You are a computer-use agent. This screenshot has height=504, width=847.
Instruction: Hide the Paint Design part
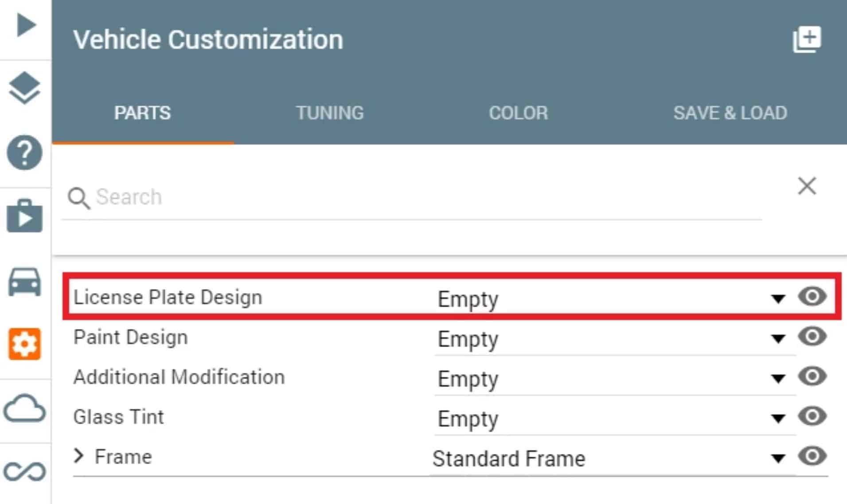coord(812,336)
